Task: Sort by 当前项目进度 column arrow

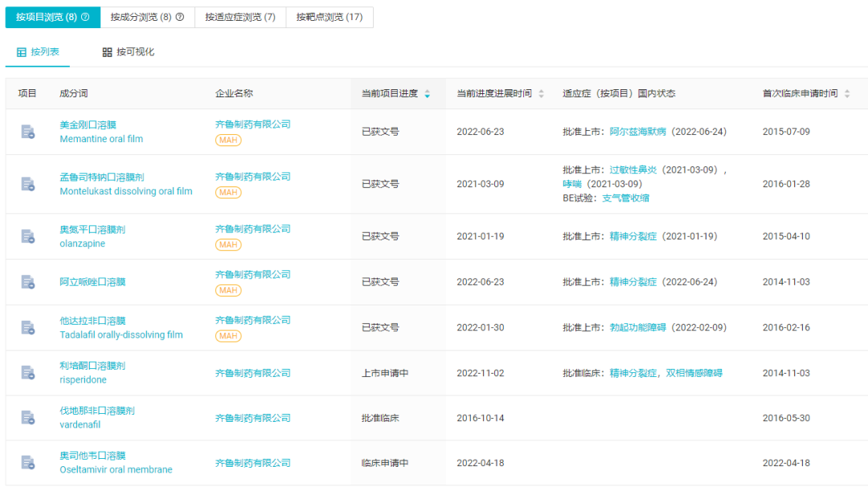Action: [x=427, y=94]
